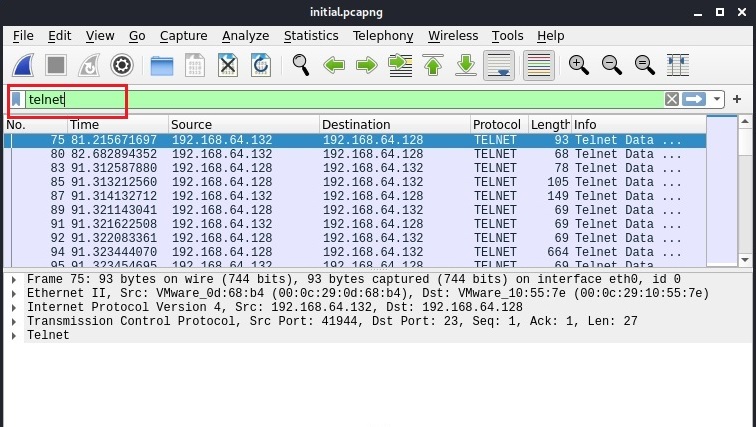
Task: Open recent display filters dropdown
Action: click(716, 99)
